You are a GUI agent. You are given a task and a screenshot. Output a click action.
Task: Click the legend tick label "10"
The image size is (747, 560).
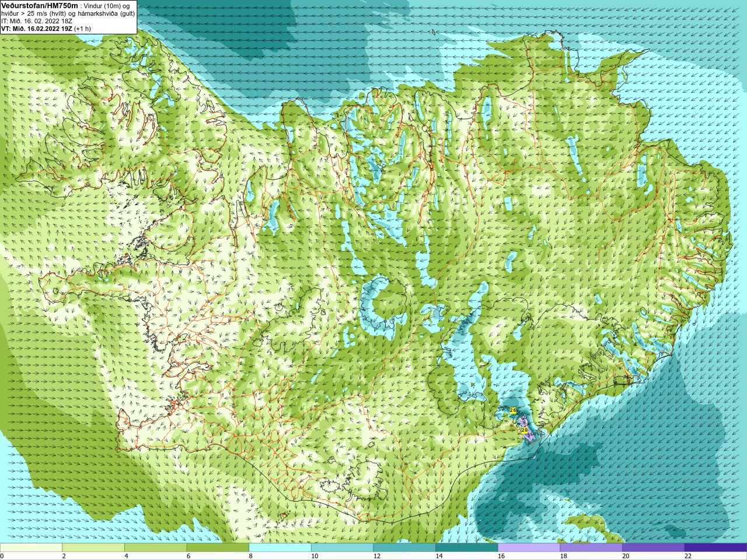315,556
